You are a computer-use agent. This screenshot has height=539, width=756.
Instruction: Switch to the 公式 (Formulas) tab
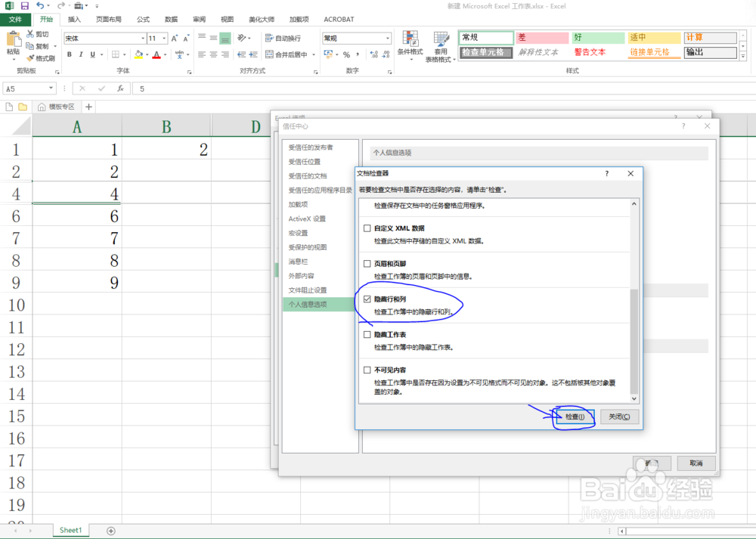tap(143, 20)
